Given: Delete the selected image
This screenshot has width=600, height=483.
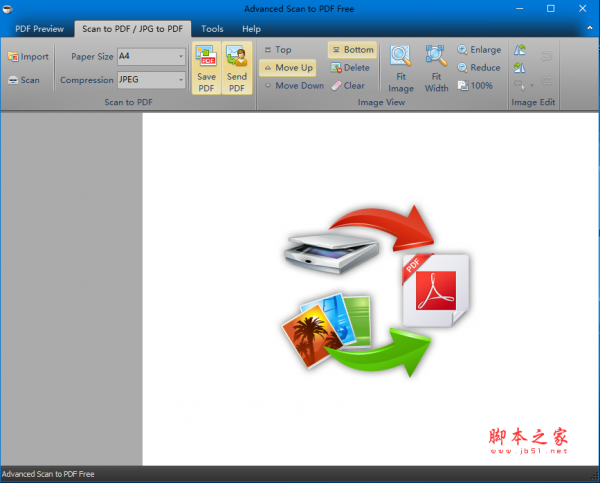Looking at the screenshot, I should coord(350,68).
